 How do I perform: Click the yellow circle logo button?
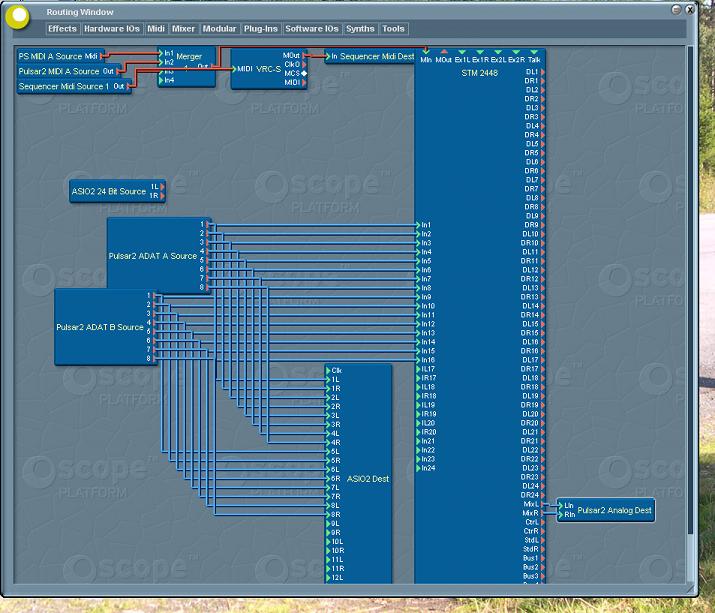pos(18,16)
